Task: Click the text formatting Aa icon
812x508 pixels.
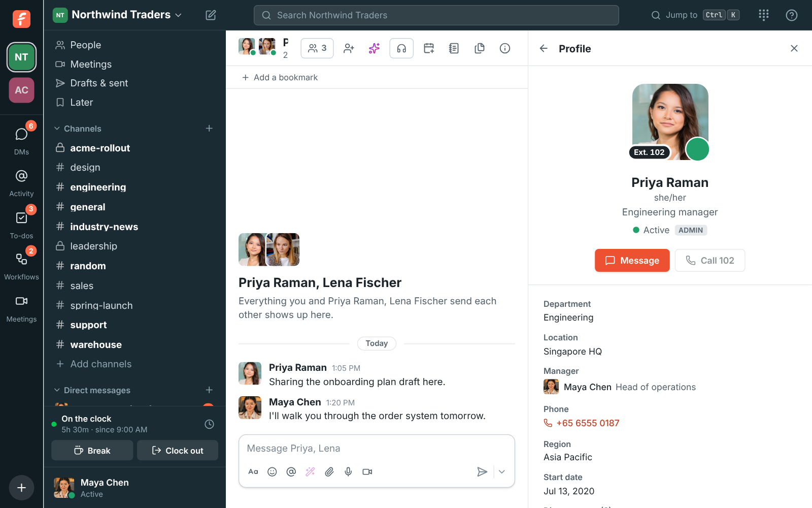Action: point(253,472)
